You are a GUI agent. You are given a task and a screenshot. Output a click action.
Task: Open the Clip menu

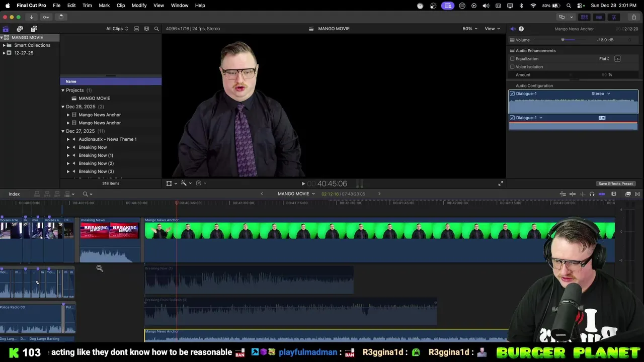[x=121, y=6]
